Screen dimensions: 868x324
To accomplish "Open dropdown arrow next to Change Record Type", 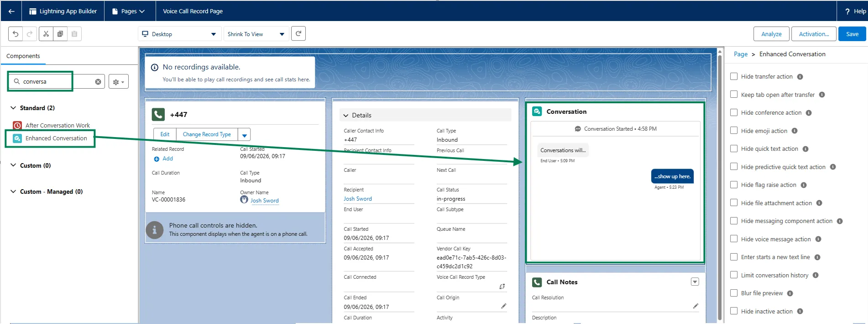I will tap(244, 134).
